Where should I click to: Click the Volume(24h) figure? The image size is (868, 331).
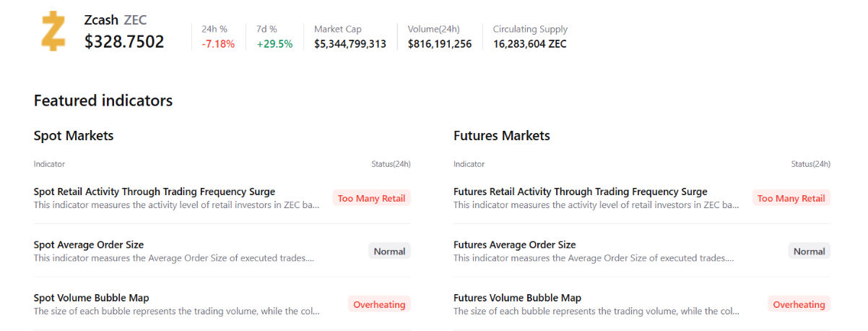click(440, 44)
